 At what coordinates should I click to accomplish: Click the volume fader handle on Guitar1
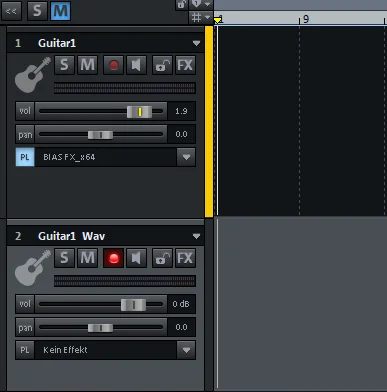pos(139,112)
